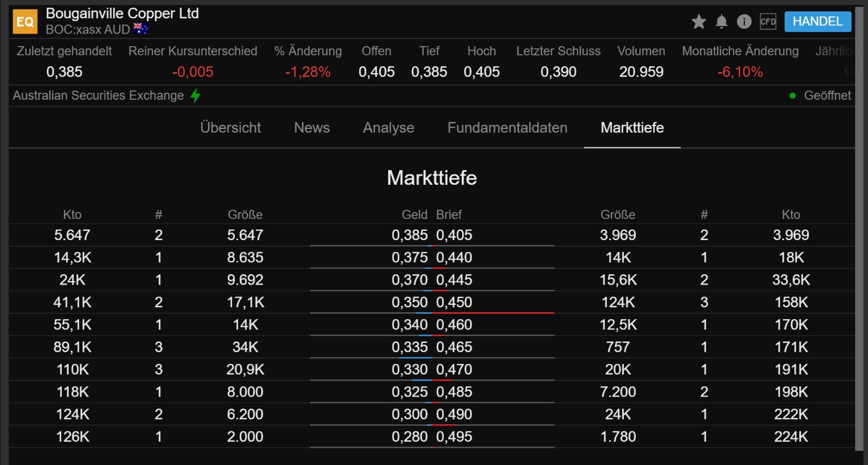Click ask price 0,460
This screenshot has height=465, width=868.
454,325
